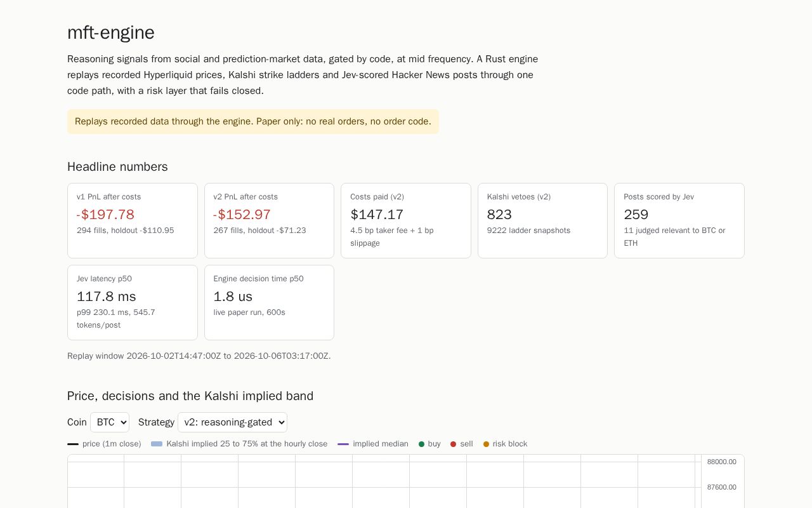
Task: Click the blue Kalshi implied band swatch
Action: click(x=157, y=444)
